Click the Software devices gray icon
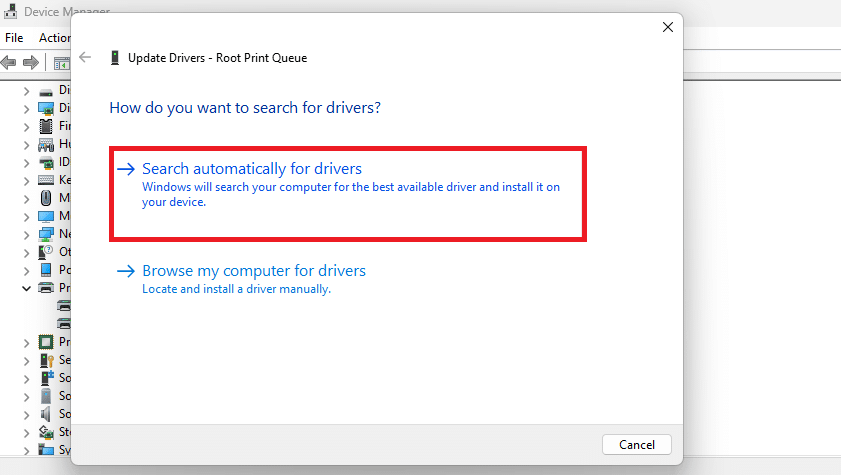Screen dimensions: 841x475 point(47,396)
